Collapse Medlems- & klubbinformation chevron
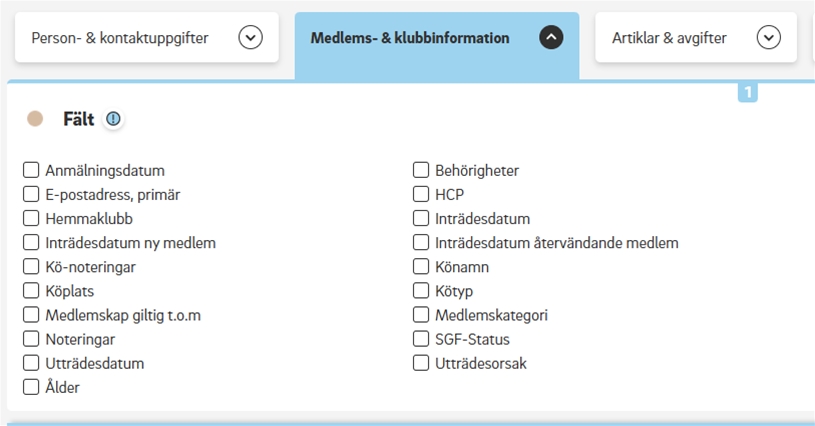The height and width of the screenshot is (426, 815). (x=551, y=38)
